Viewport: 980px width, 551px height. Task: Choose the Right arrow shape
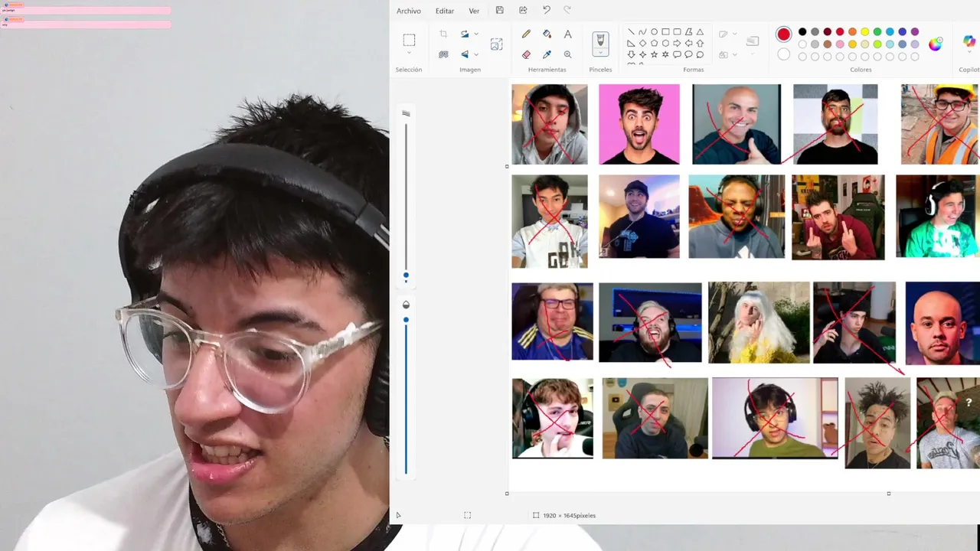pyautogui.click(x=677, y=44)
